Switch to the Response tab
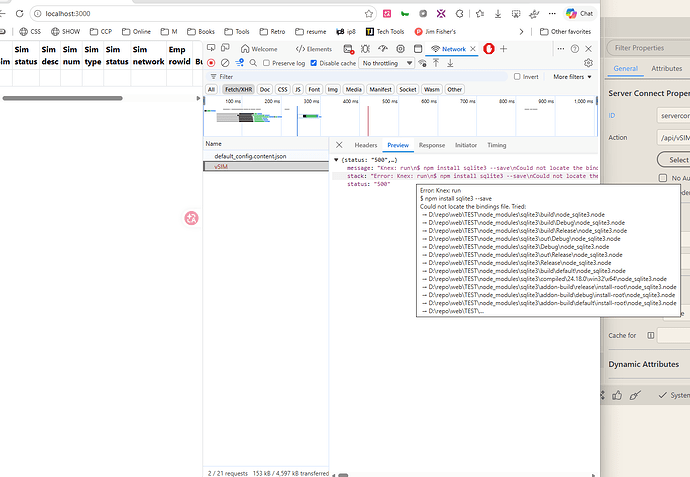Screen dimensions: 690x477 click(432, 145)
